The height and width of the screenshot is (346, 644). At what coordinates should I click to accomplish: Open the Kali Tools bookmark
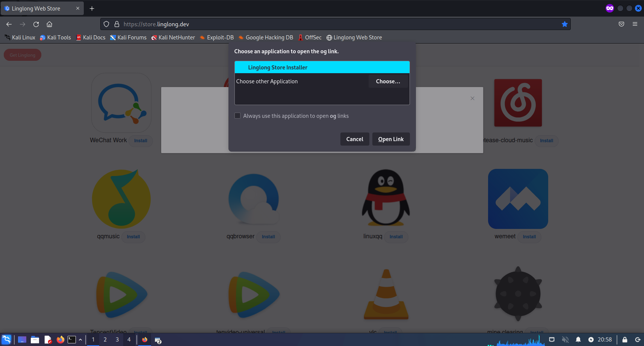pos(55,38)
